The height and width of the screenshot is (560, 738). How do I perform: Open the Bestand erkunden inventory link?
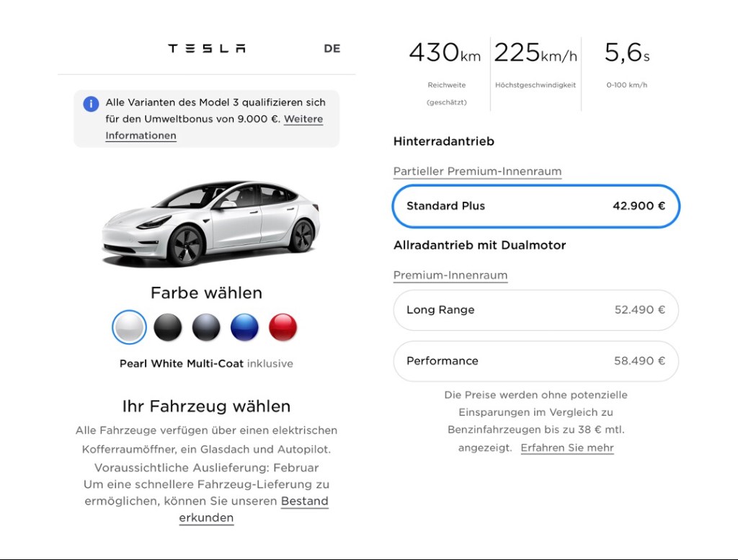point(304,502)
